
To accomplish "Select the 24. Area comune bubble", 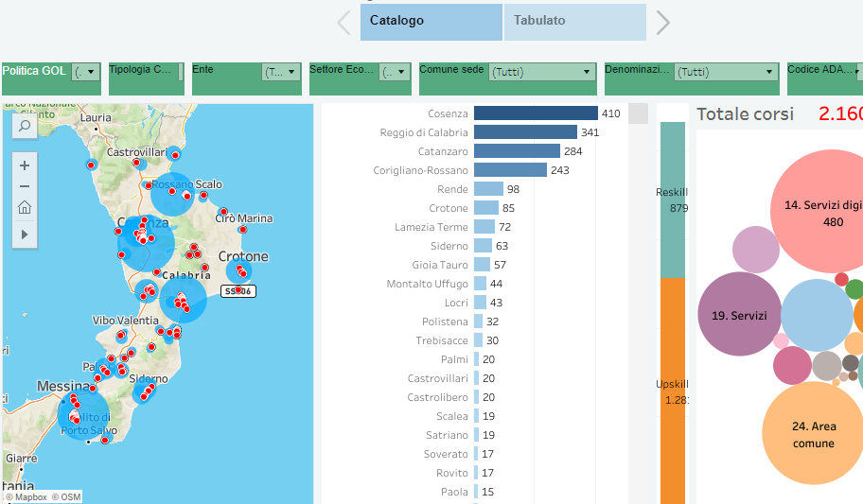I will (813, 434).
